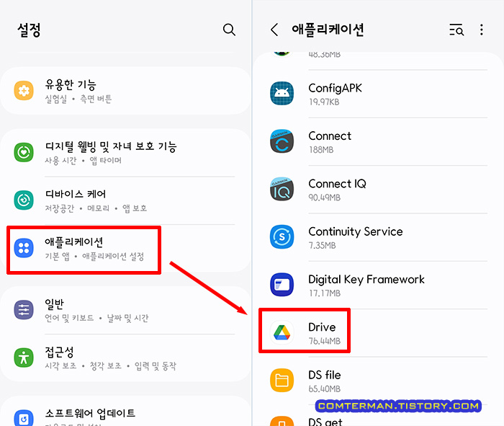The image size is (504, 426).
Task: Tap the Continuity Service icon
Action: pos(282,237)
